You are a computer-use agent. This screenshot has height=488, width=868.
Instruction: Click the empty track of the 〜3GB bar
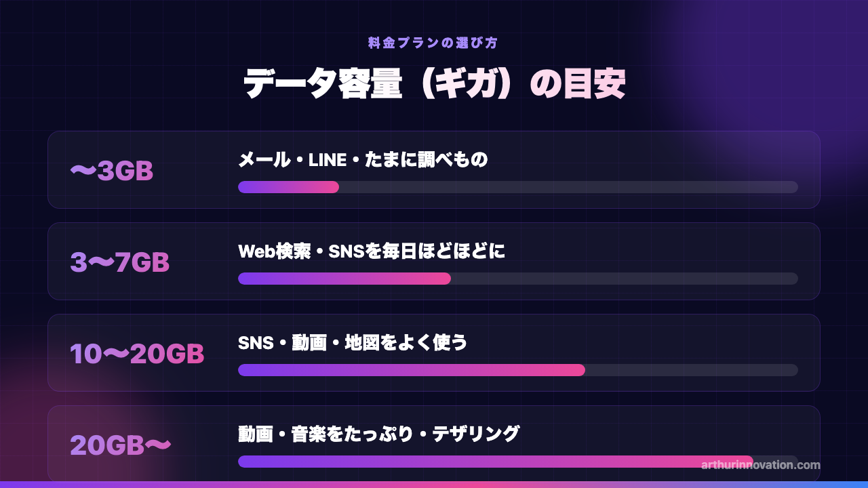point(568,187)
